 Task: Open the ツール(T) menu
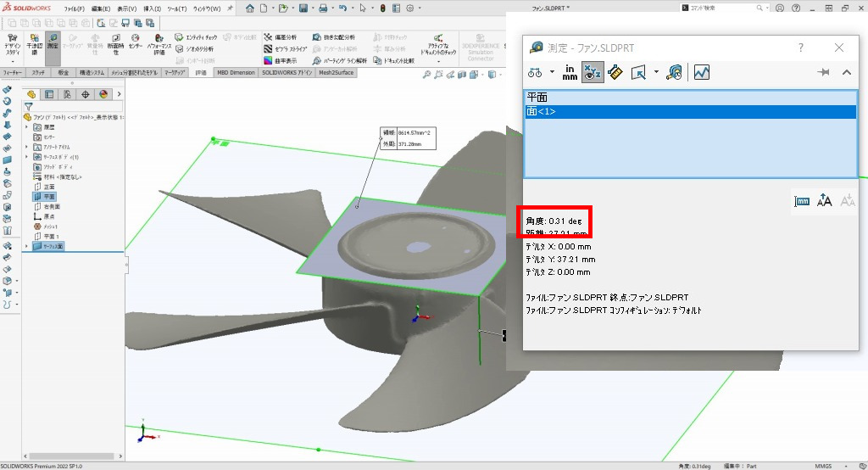click(x=177, y=8)
